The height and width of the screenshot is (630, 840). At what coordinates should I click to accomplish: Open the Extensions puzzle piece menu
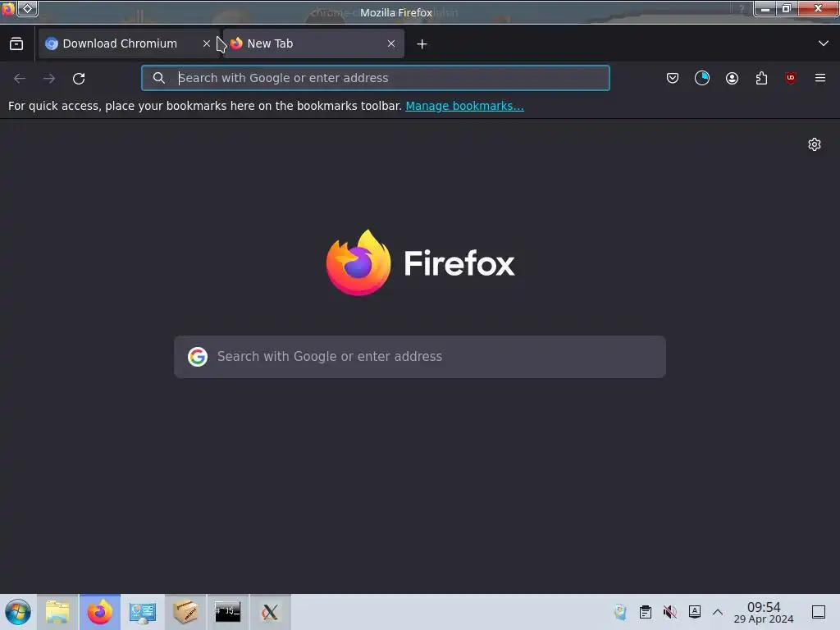[761, 78]
